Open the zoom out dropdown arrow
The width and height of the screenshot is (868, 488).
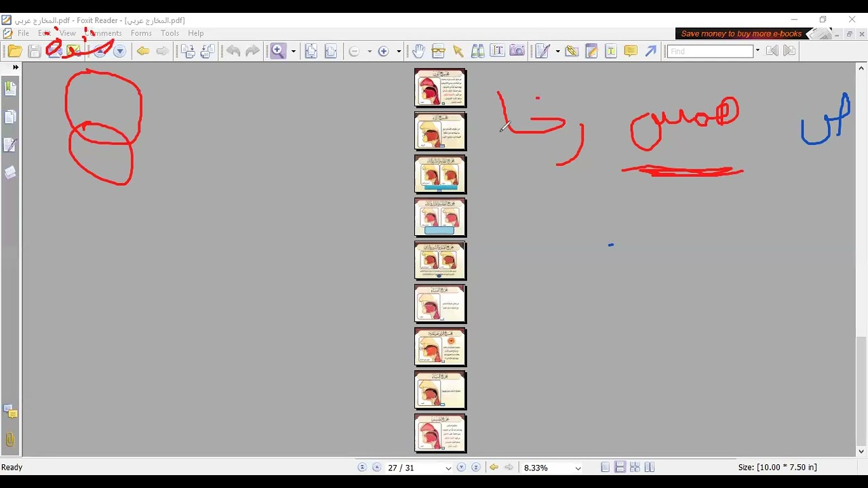click(x=370, y=52)
